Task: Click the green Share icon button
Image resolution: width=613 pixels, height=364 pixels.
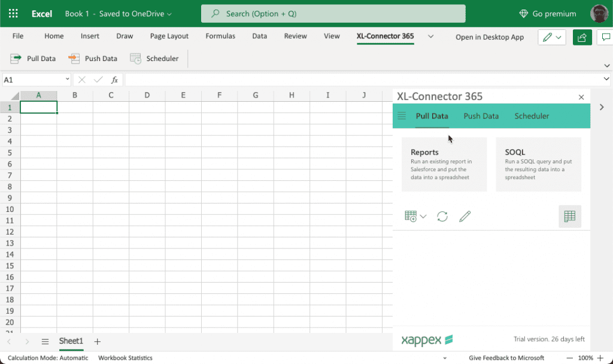Action: [581, 37]
